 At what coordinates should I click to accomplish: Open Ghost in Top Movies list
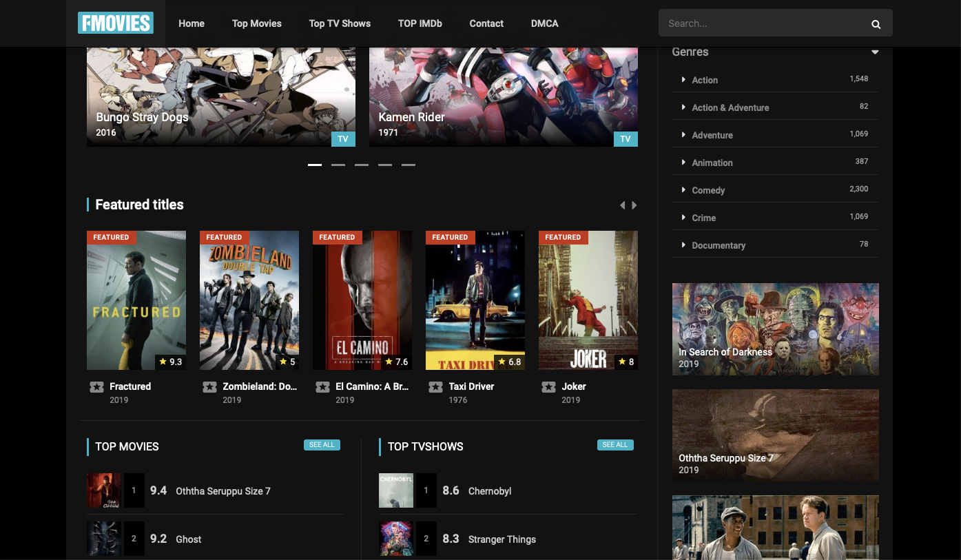(x=189, y=539)
